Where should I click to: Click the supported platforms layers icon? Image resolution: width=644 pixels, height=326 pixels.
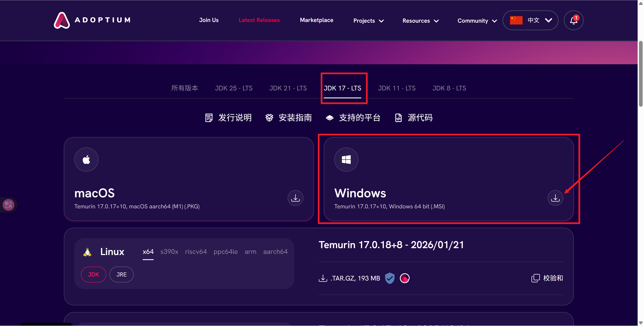(330, 118)
